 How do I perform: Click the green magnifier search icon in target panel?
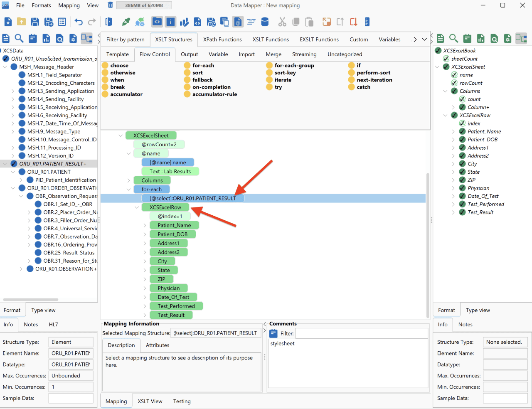point(454,39)
